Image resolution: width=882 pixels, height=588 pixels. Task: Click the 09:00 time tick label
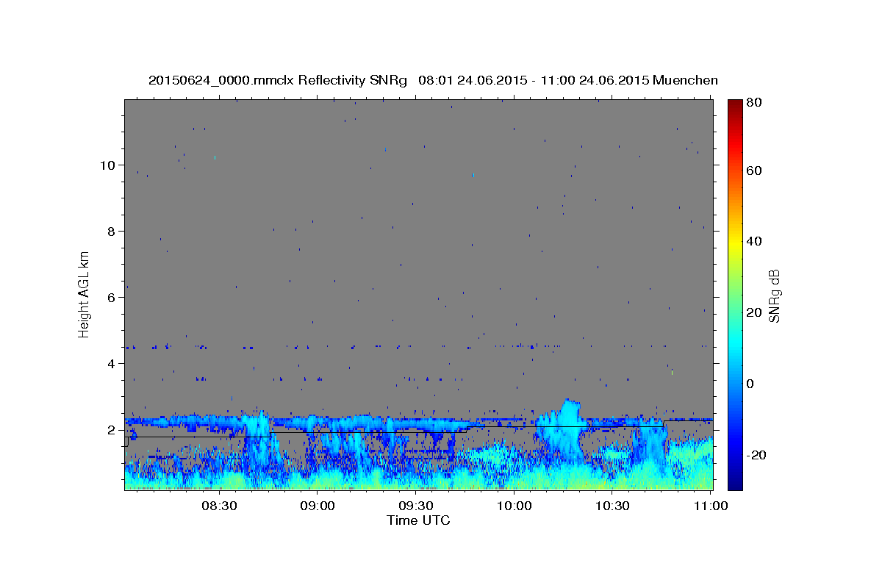coord(318,506)
